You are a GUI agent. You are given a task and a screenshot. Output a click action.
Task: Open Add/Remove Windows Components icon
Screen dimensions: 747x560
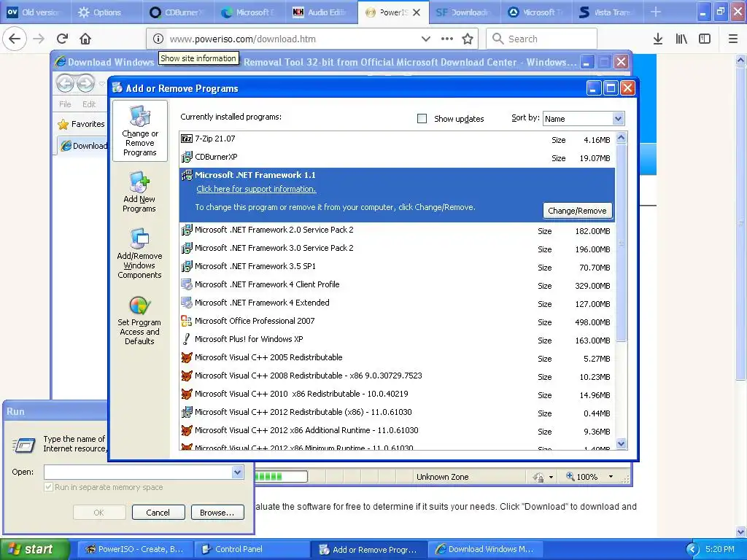point(139,238)
